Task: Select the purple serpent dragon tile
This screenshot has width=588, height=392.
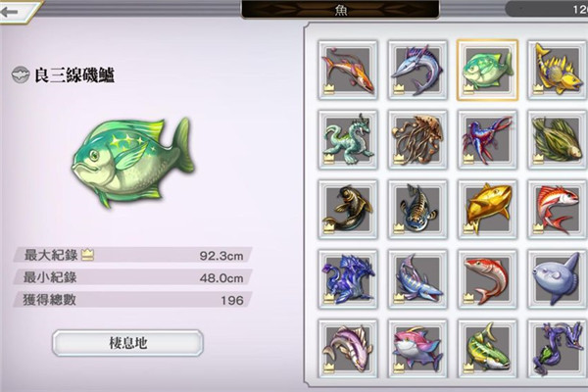Action: tap(557, 349)
